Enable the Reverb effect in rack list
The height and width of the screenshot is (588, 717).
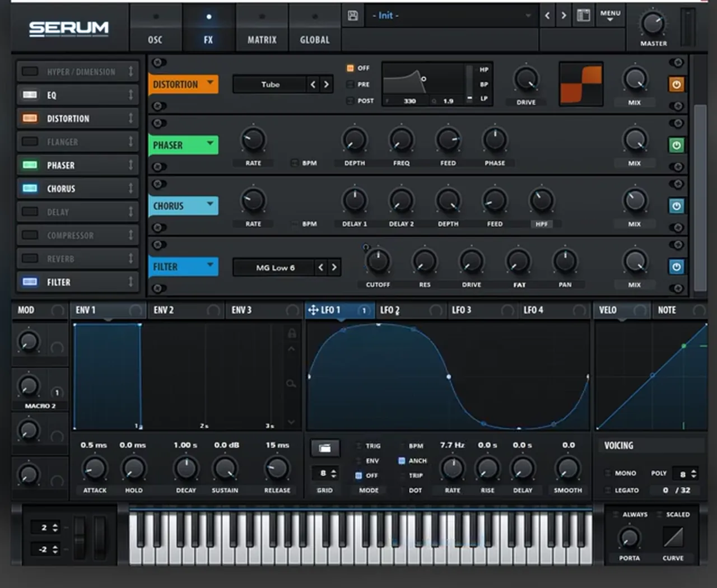(x=30, y=259)
